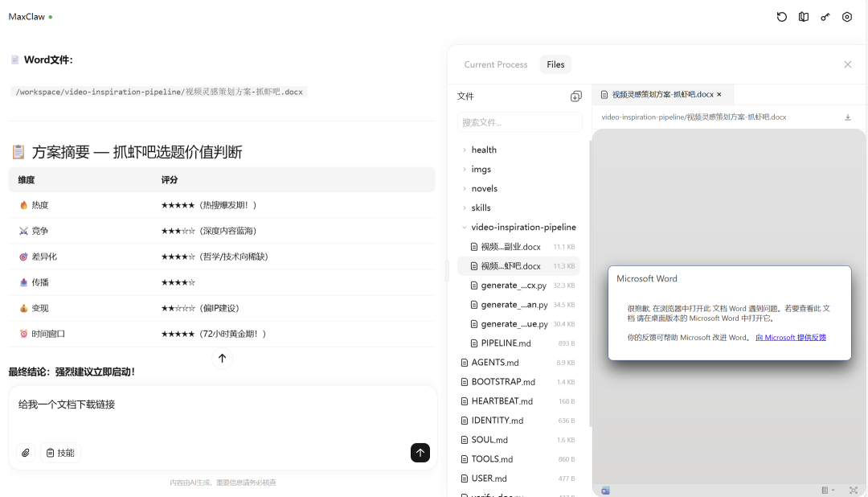
Task: Open the page layout dropdown in viewer footer
Action: point(828,490)
